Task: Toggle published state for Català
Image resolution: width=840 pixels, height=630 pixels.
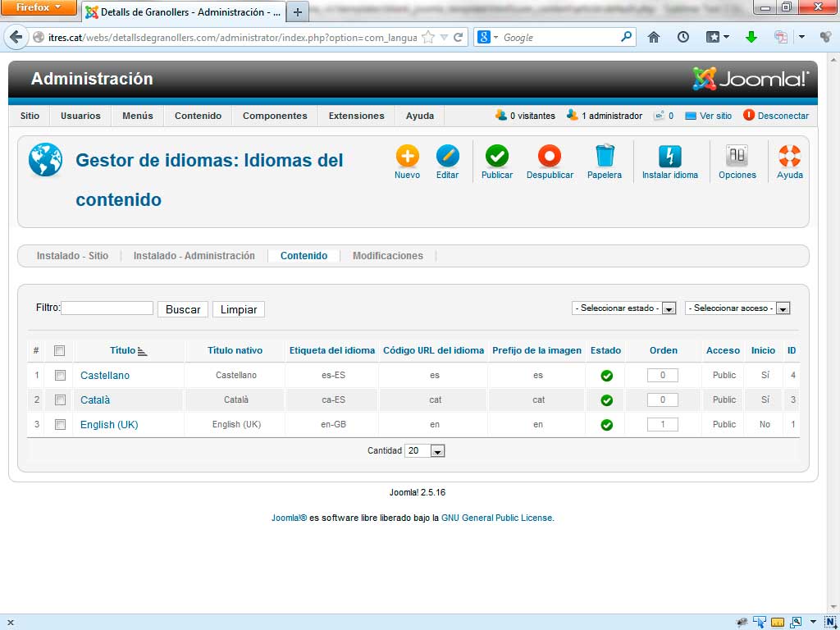Action: (x=606, y=400)
